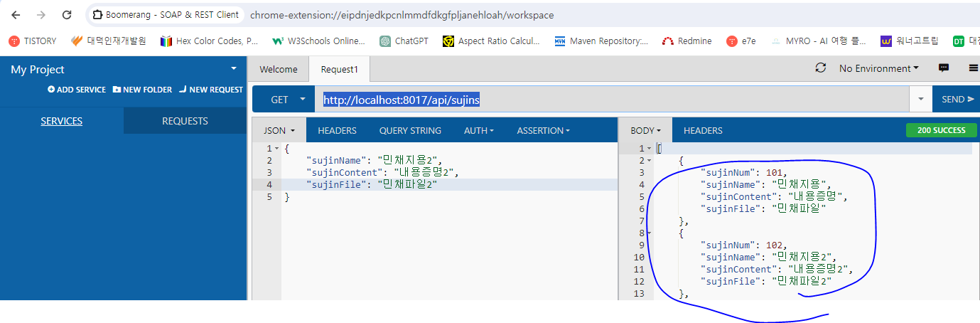The image size is (980, 323).
Task: Open the Hex Color Codes bookmark
Action: click(209, 41)
